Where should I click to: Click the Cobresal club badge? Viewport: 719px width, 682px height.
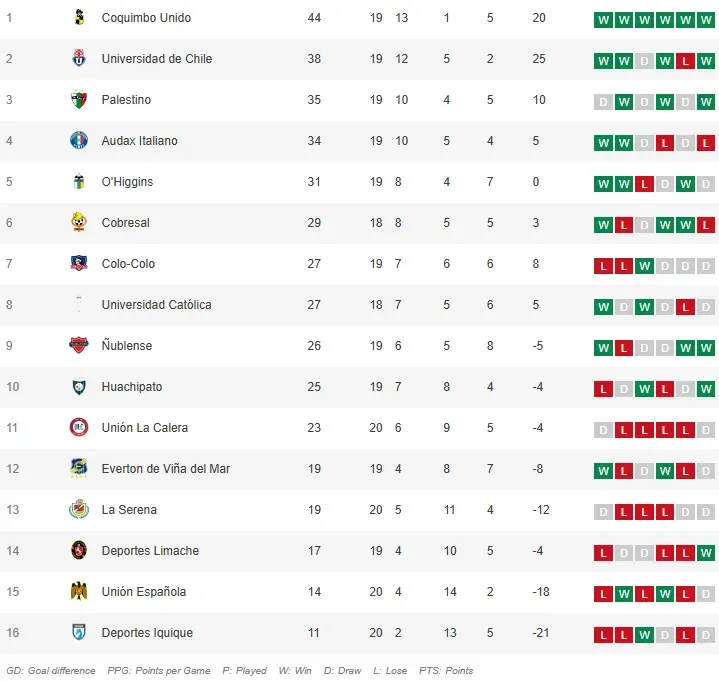click(x=79, y=223)
